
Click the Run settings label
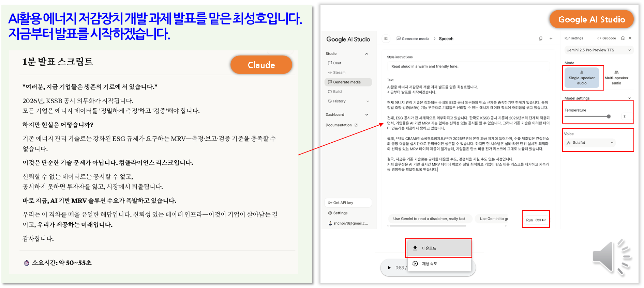[x=574, y=38]
